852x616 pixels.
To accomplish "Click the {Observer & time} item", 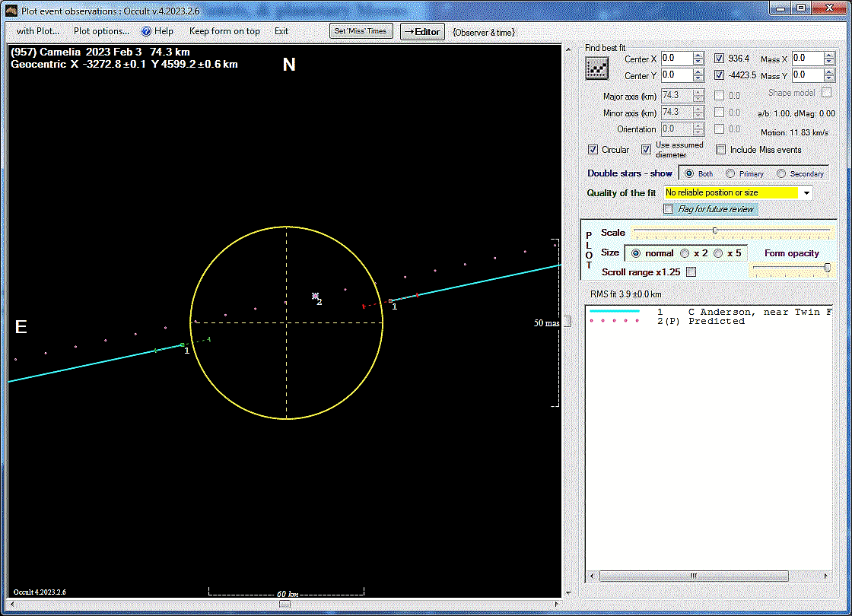I will pyautogui.click(x=484, y=33).
